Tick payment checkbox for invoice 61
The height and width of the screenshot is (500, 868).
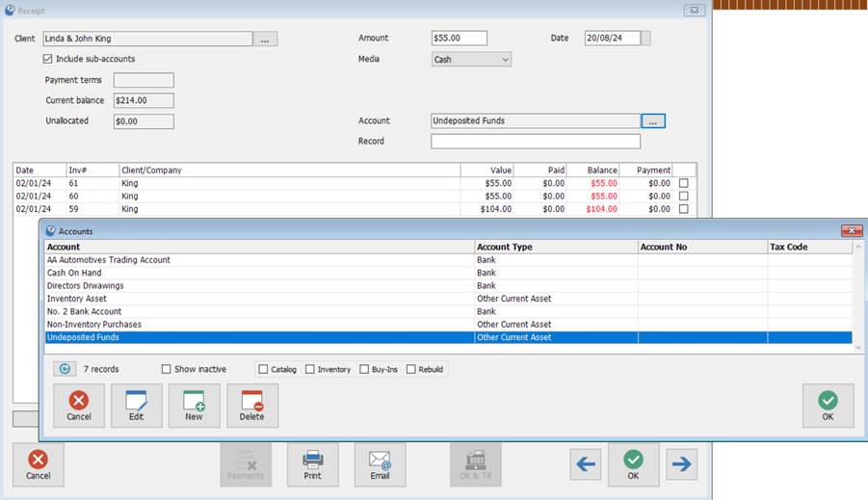[684, 183]
